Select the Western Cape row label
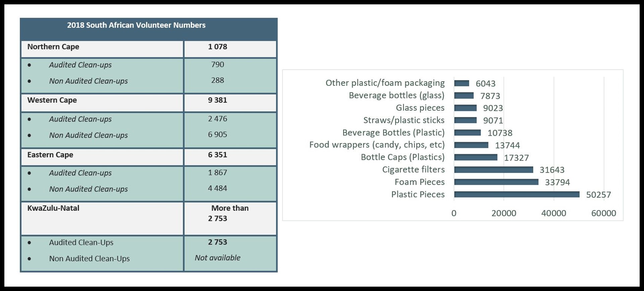Screen dimensions: 644x291 click(x=52, y=100)
